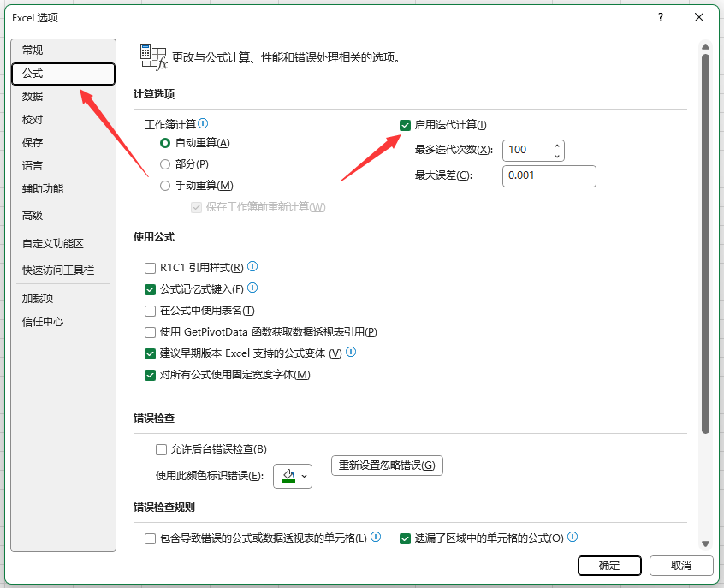Enable 在公式中使用表名 checkbox
The height and width of the screenshot is (588, 724).
(x=150, y=311)
